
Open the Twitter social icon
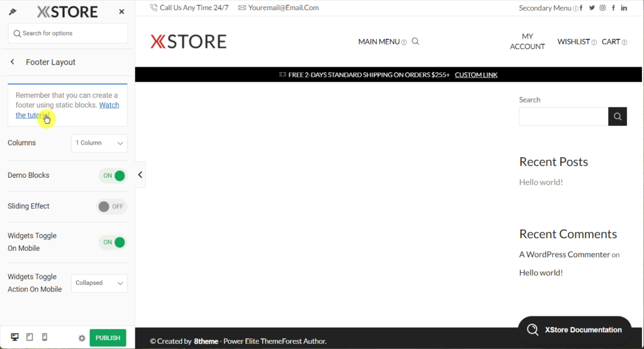point(592,8)
